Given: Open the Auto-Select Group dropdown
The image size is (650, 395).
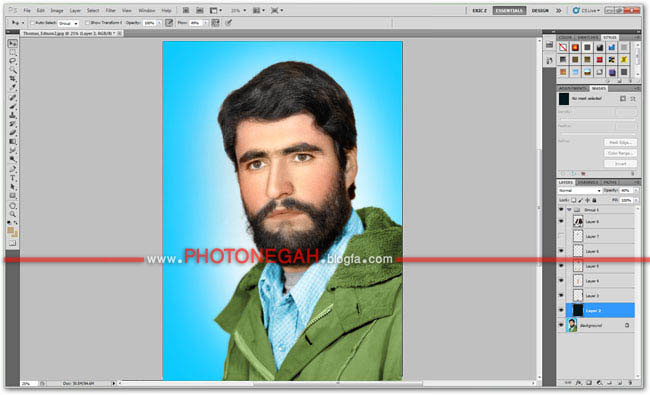Looking at the screenshot, I should [68, 23].
